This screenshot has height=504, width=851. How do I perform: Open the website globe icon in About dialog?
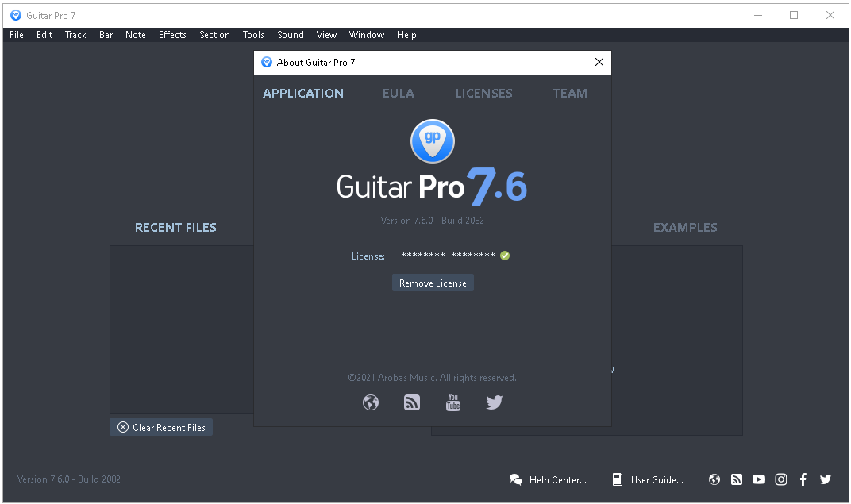point(371,402)
